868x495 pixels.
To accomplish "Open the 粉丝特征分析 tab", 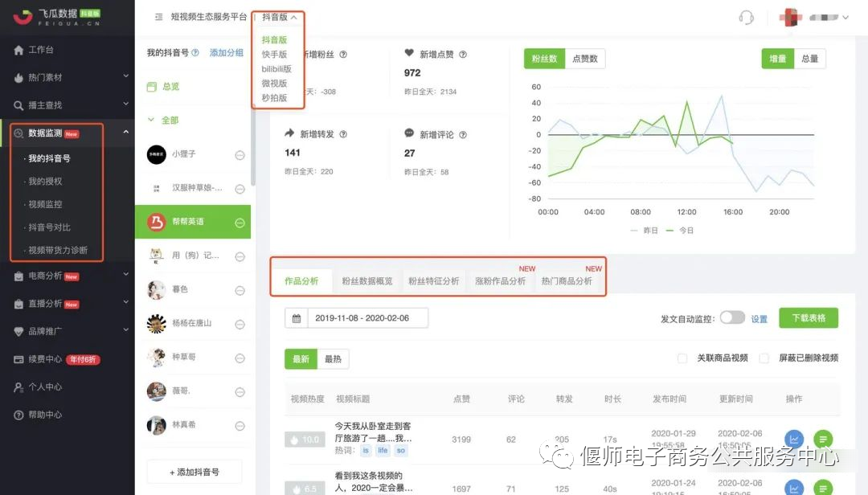I will [x=433, y=280].
